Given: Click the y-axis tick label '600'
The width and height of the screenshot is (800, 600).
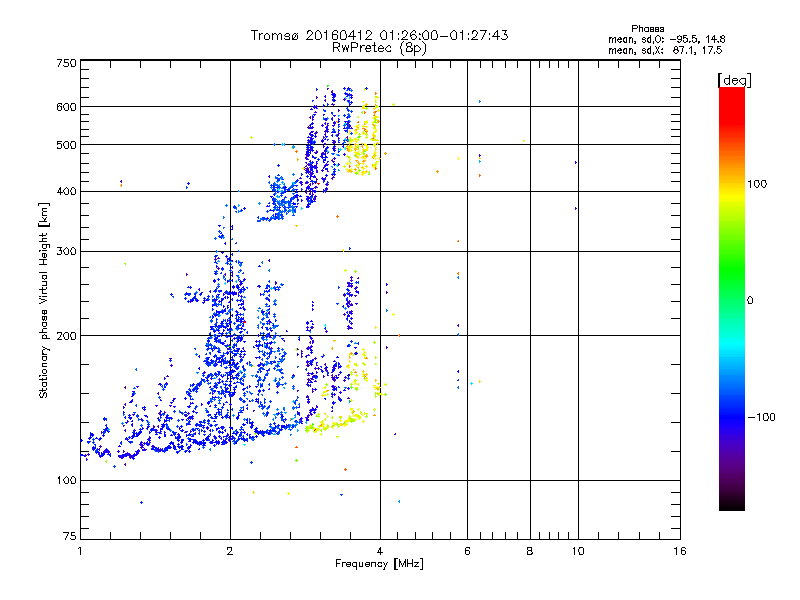Looking at the screenshot, I should [x=66, y=107].
